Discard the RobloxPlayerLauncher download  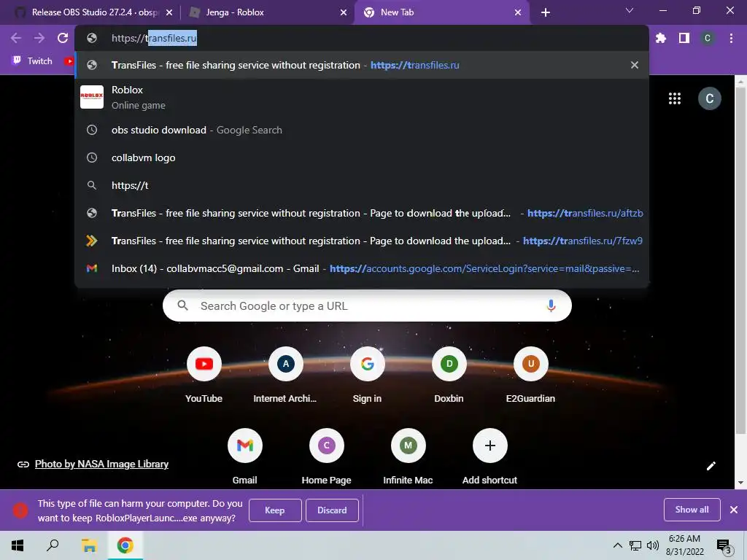coord(332,510)
